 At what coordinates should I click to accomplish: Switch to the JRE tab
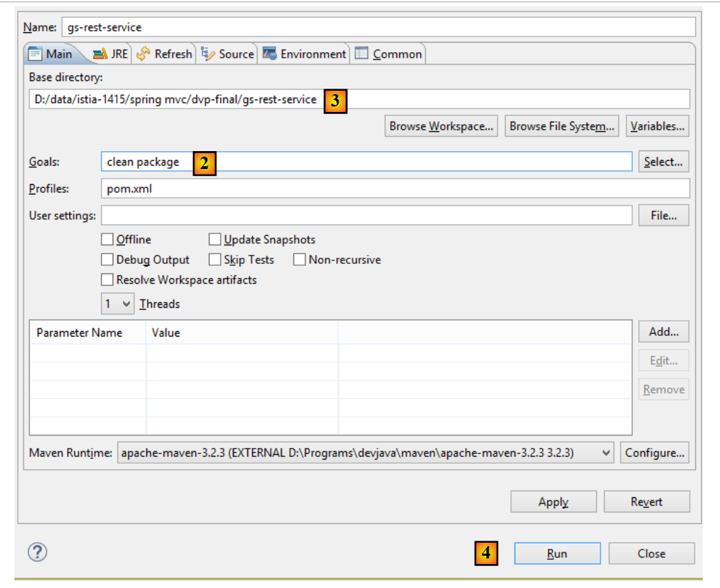pos(111,54)
